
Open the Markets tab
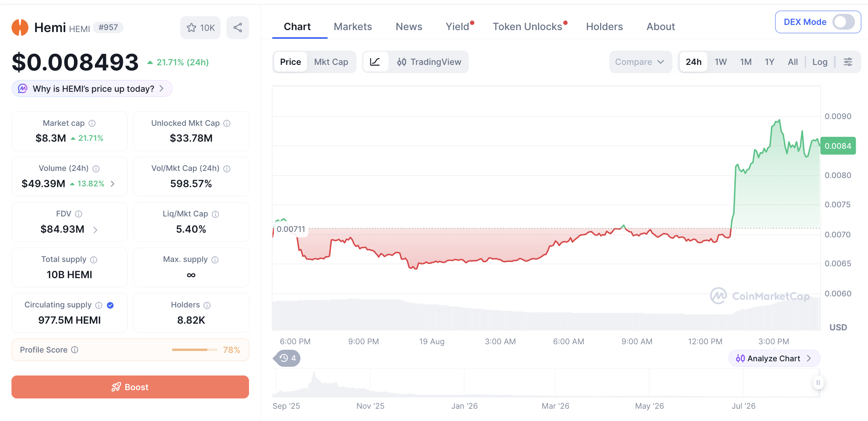[353, 27]
